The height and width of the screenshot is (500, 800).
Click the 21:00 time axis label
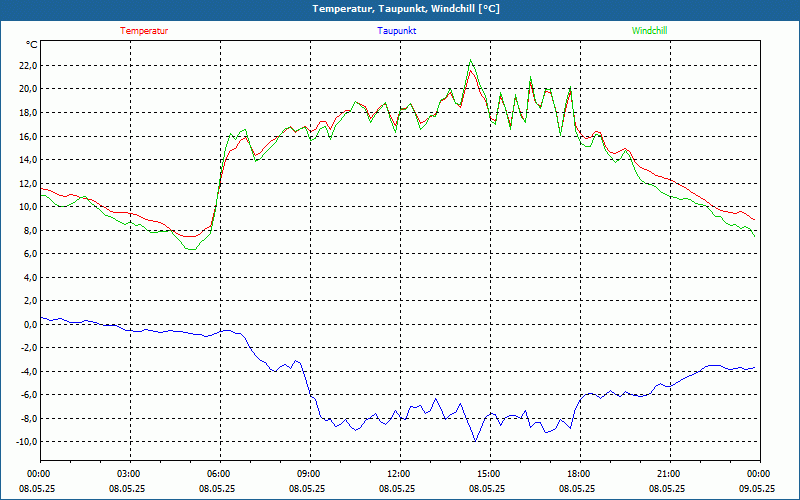(667, 474)
